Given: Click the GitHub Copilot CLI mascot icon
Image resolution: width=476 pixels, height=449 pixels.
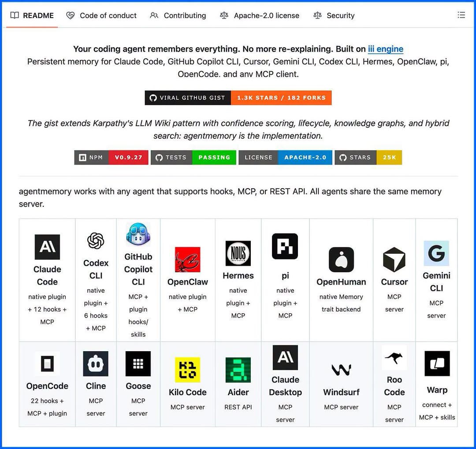Looking at the screenshot, I should (138, 234).
